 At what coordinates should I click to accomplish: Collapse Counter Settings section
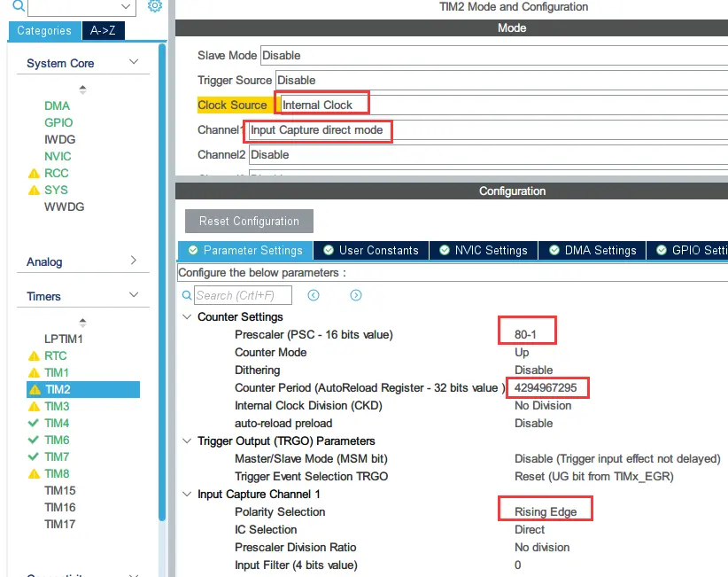(187, 316)
